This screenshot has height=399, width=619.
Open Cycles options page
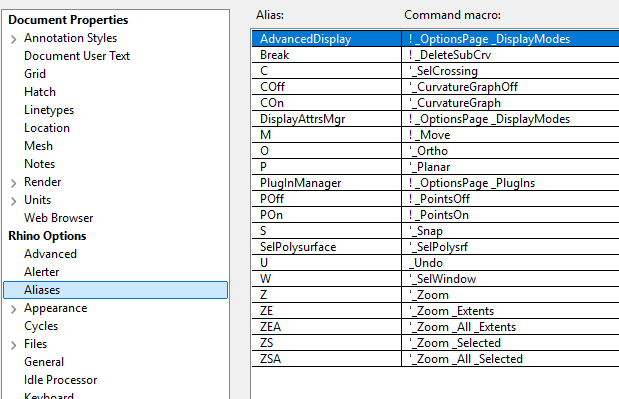click(x=41, y=326)
